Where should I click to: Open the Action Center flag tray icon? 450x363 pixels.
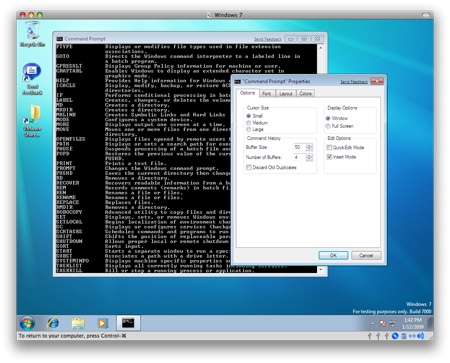click(x=383, y=323)
